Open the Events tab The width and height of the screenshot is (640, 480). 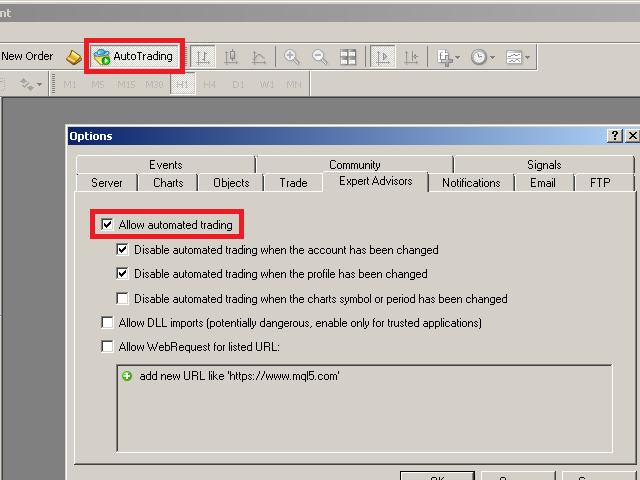pyautogui.click(x=165, y=164)
